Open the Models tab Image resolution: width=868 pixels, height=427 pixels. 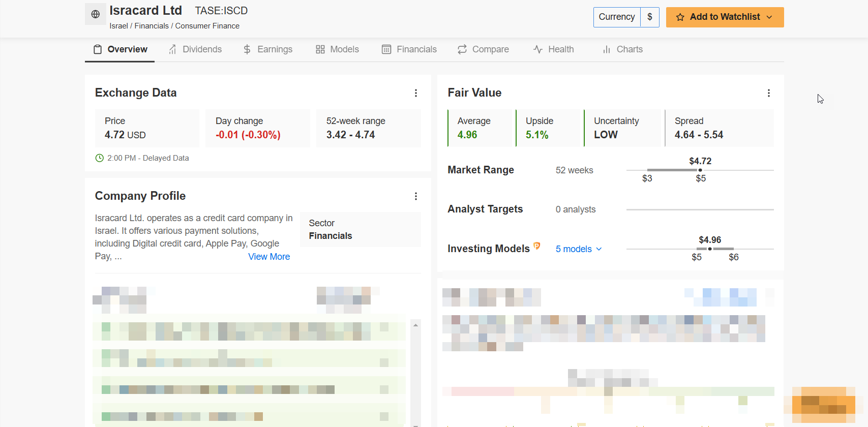(337, 49)
